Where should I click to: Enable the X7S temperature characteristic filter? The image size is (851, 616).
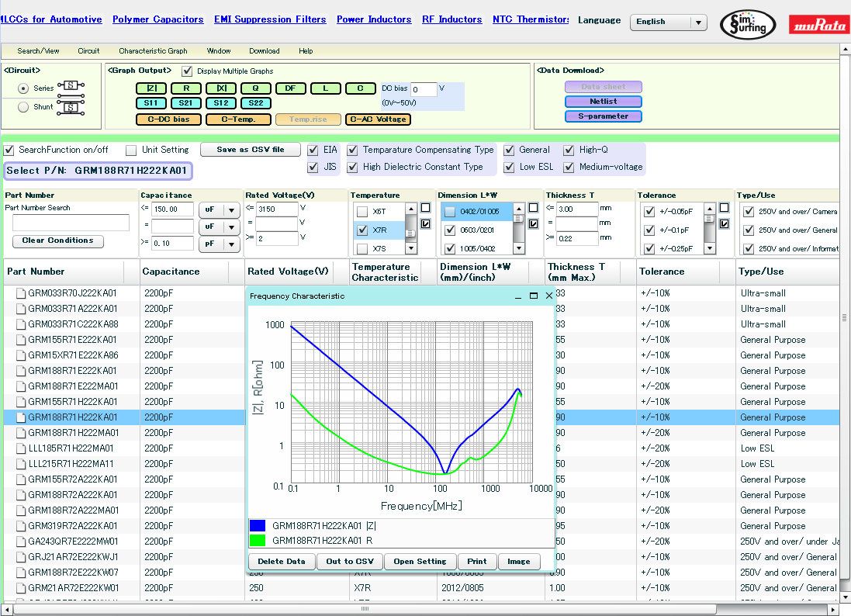click(361, 248)
